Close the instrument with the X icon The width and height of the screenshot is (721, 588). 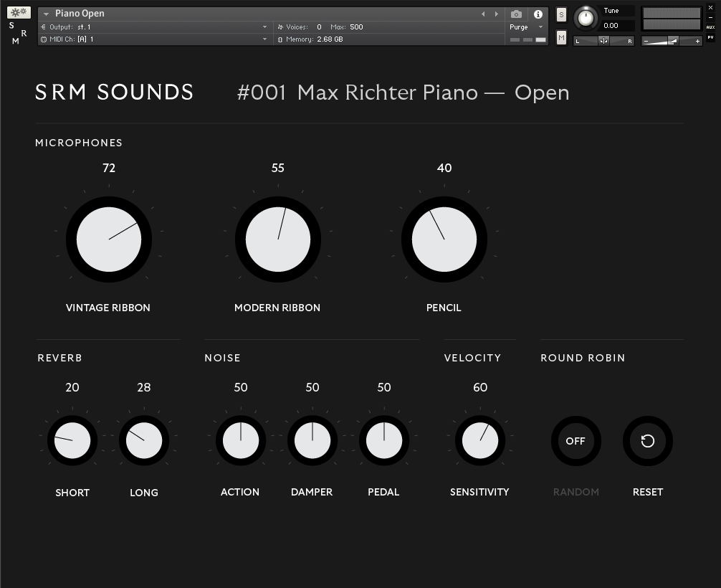tap(710, 8)
